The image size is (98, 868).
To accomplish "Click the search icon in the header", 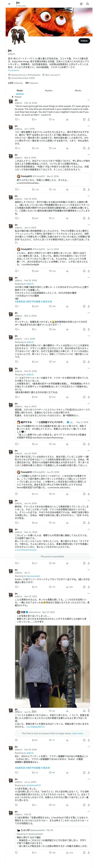I will 88,4.
